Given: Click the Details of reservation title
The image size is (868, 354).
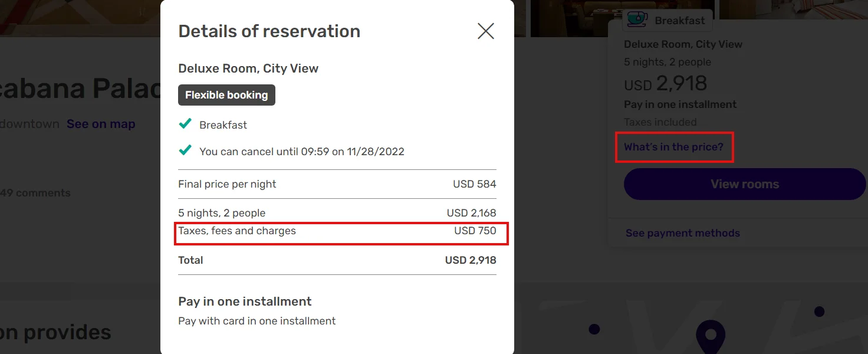Looking at the screenshot, I should click(269, 31).
